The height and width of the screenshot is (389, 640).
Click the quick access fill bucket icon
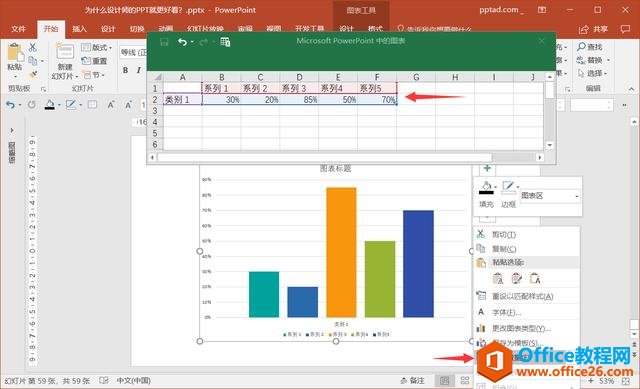click(50, 105)
